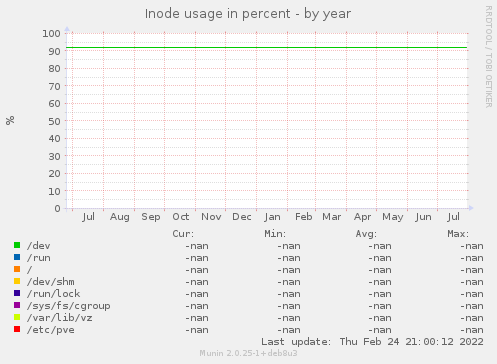Select the /run/lock legend label

coord(54,294)
